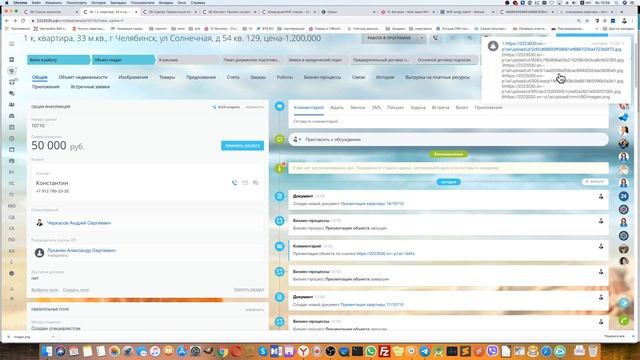640x360 pixels.
Task: Open the hamburger menu in the left sidebar
Action: 12,44
